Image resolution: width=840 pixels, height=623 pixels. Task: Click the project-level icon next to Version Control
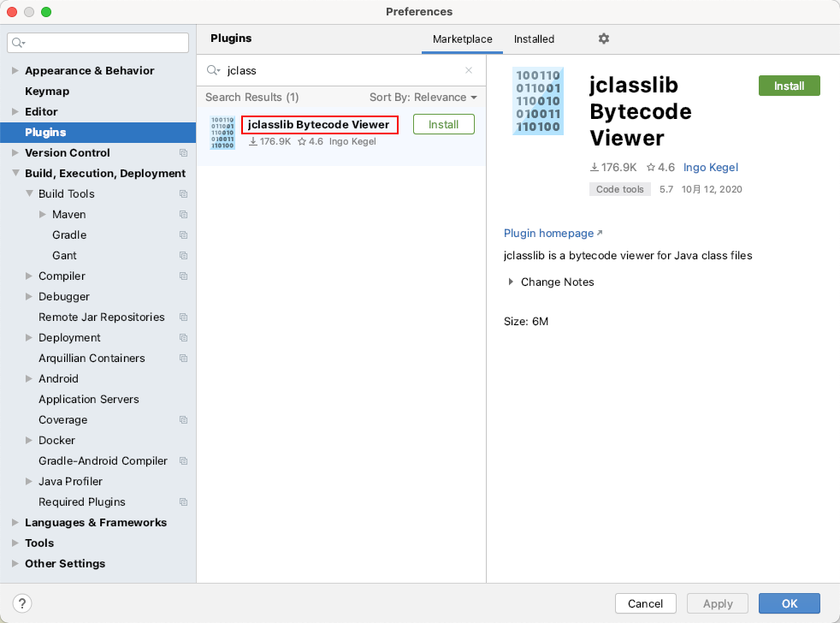tap(183, 153)
